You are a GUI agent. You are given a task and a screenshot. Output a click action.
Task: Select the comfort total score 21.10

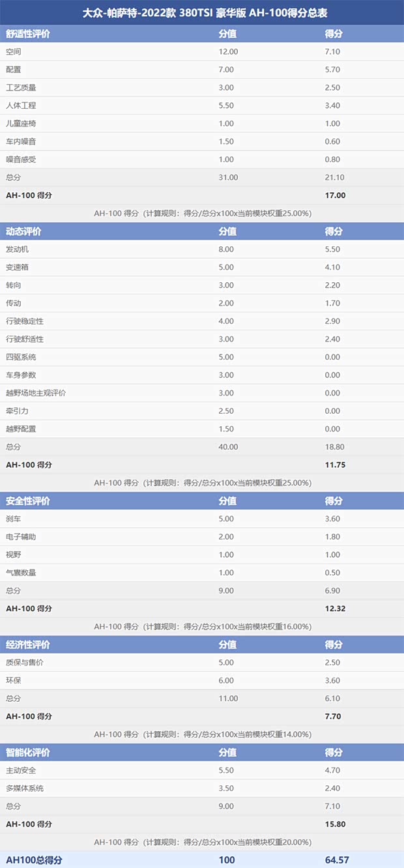pyautogui.click(x=334, y=177)
